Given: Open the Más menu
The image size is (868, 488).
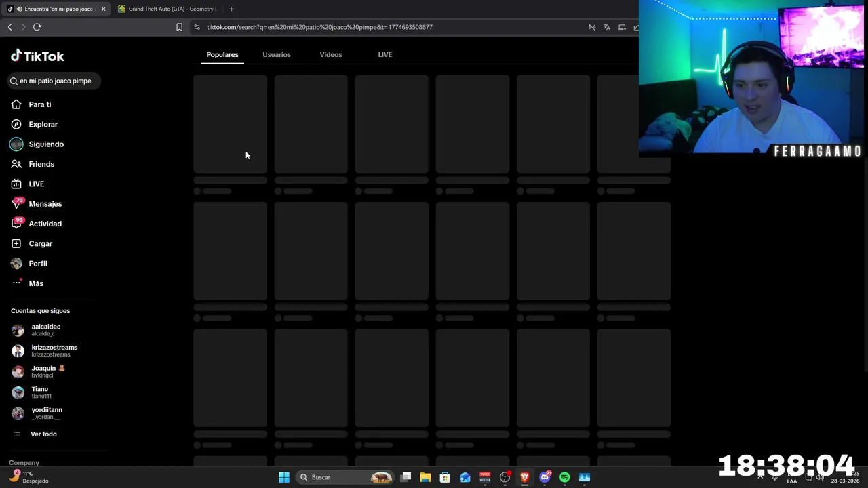Looking at the screenshot, I should (27, 283).
